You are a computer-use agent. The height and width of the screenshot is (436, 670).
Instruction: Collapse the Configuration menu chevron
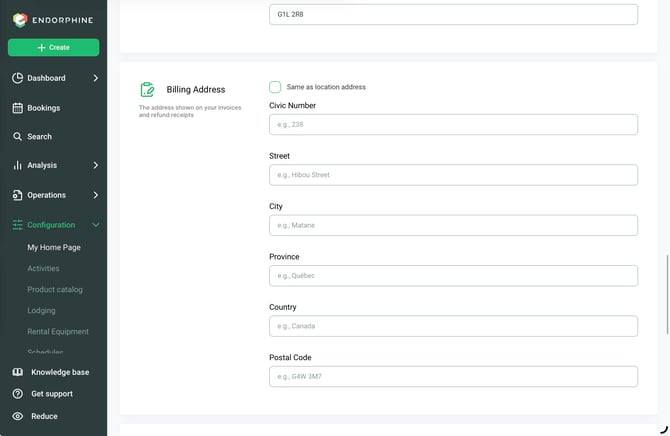(96, 225)
